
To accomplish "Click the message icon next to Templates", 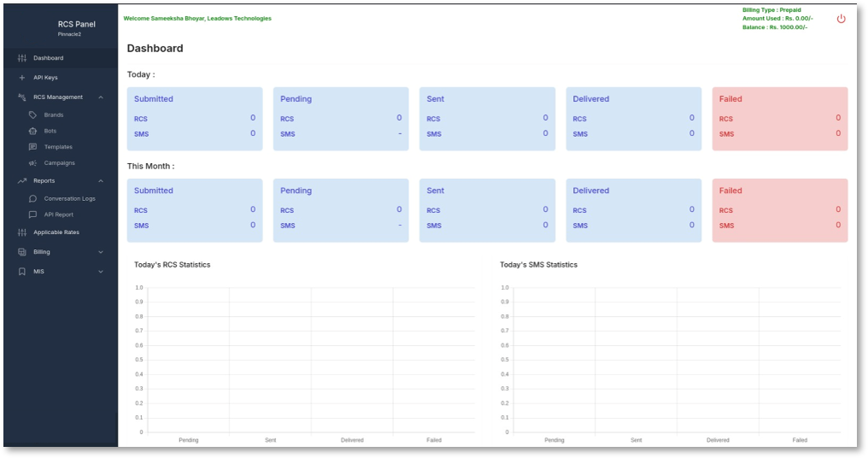I will click(x=32, y=147).
